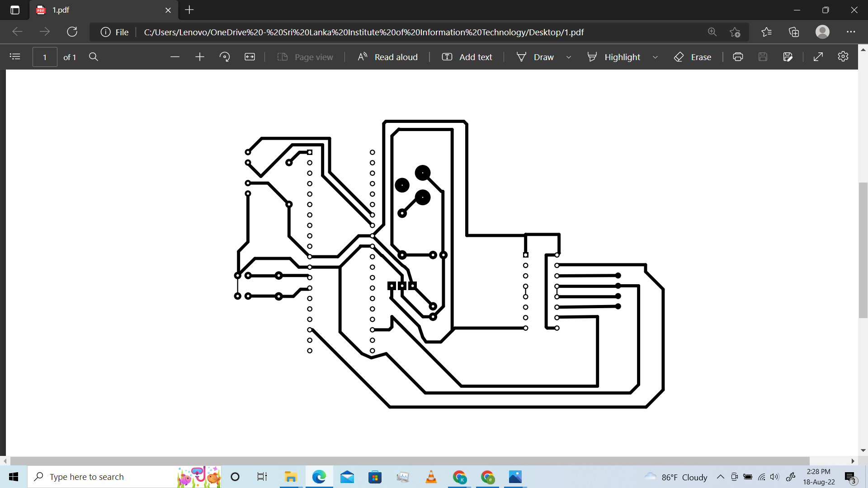Viewport: 868px width, 488px height.
Task: Enter full screen PDF view
Action: pos(818,56)
